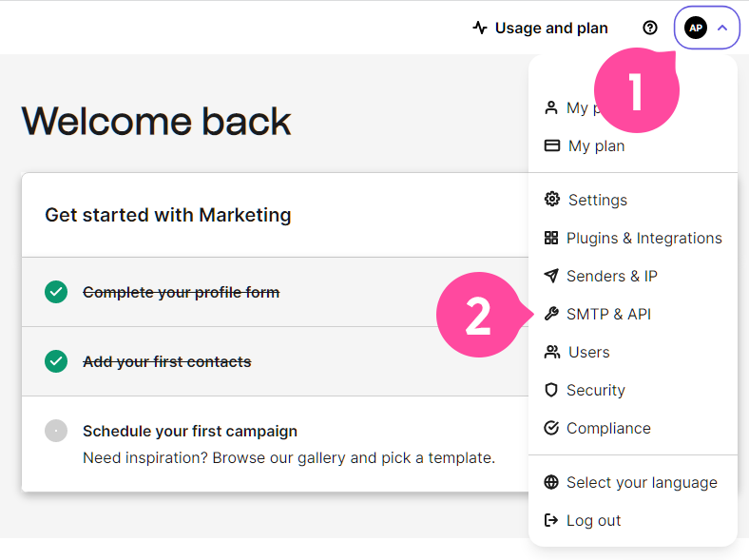
Task: Check the Schedule your first campaign circle
Action: tap(56, 431)
